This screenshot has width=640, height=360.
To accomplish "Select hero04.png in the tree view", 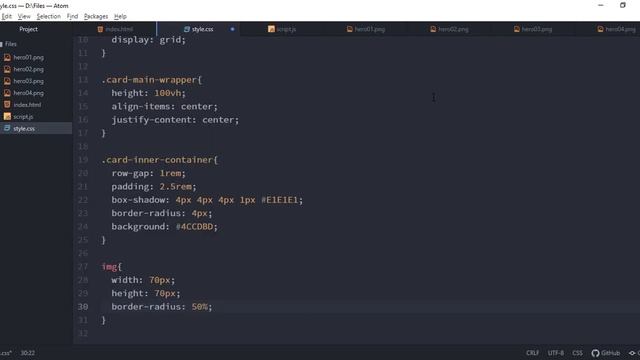I will pyautogui.click(x=28, y=93).
